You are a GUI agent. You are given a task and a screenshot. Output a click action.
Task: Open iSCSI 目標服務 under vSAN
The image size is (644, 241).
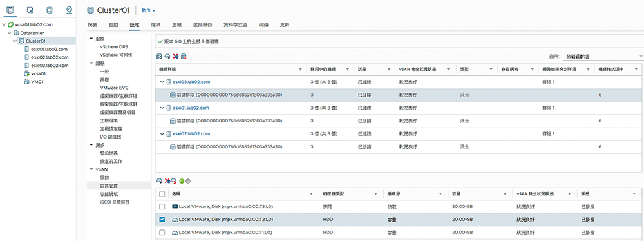pyautogui.click(x=115, y=202)
